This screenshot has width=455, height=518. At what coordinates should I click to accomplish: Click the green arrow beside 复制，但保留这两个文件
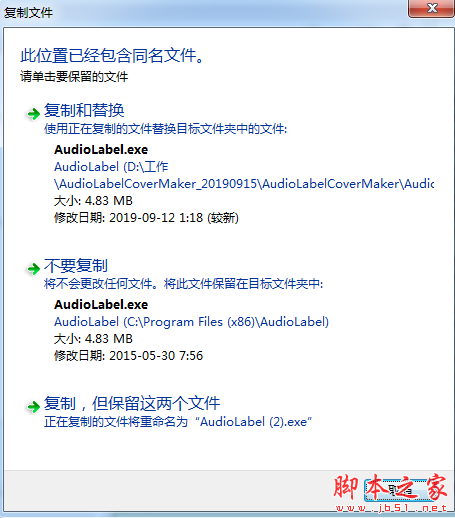[33, 407]
